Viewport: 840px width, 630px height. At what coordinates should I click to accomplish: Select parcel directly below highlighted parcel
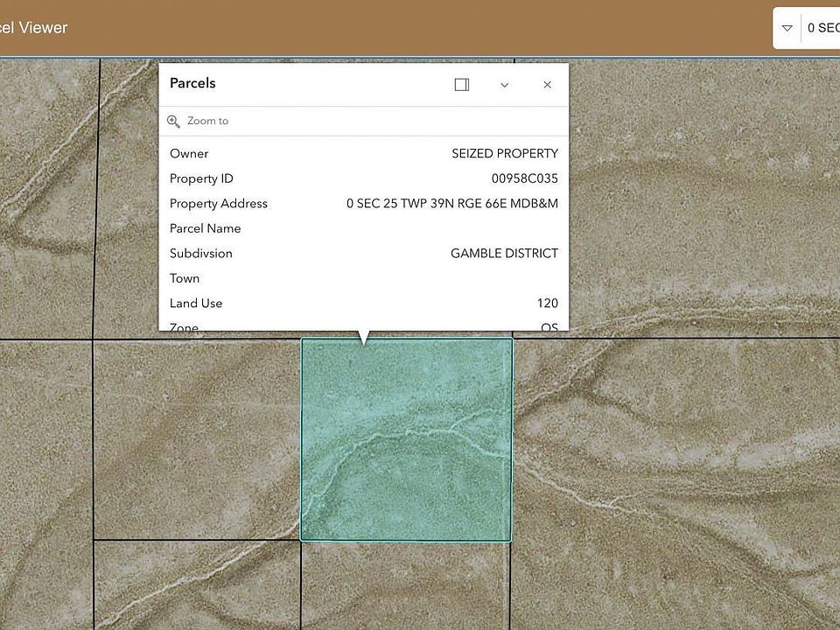point(406,586)
